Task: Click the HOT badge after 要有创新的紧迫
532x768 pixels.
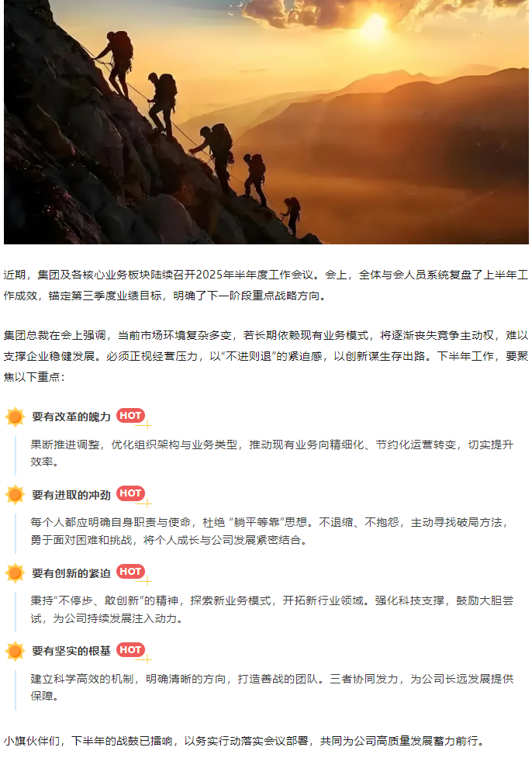Action: tap(131, 572)
